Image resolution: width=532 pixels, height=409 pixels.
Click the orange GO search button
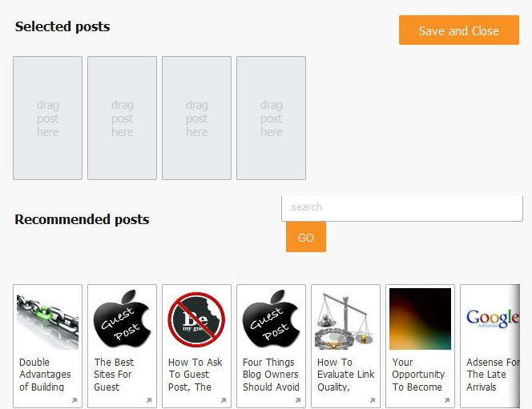click(306, 237)
